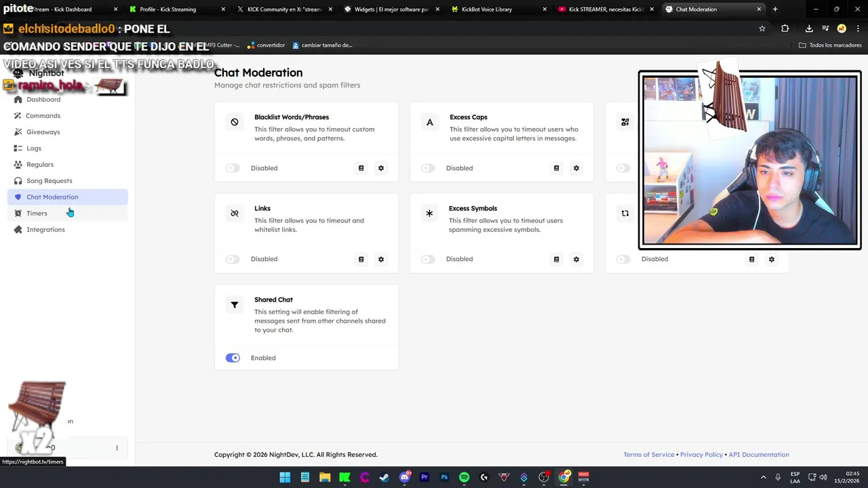Click Chat Moderation page heading
The image size is (868, 488).
click(x=258, y=73)
